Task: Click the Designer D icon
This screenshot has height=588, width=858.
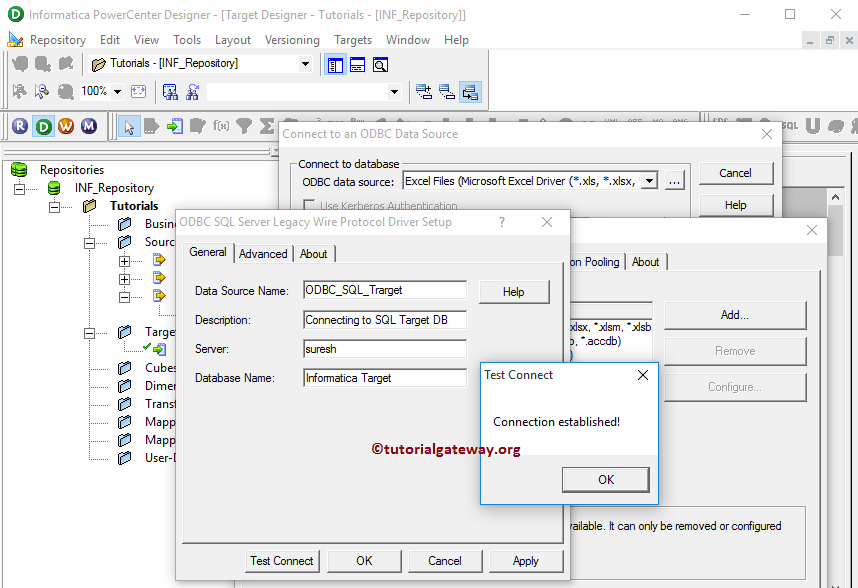Action: [x=42, y=125]
